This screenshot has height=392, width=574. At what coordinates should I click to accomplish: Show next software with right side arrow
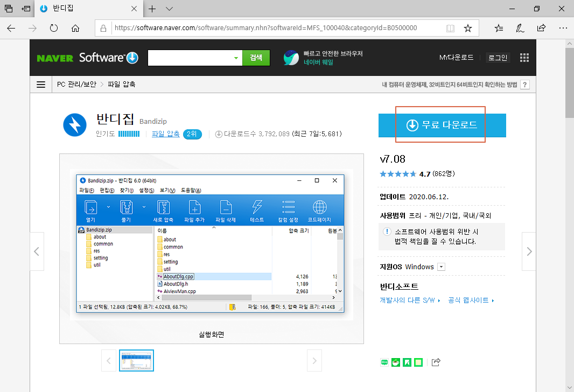click(529, 251)
